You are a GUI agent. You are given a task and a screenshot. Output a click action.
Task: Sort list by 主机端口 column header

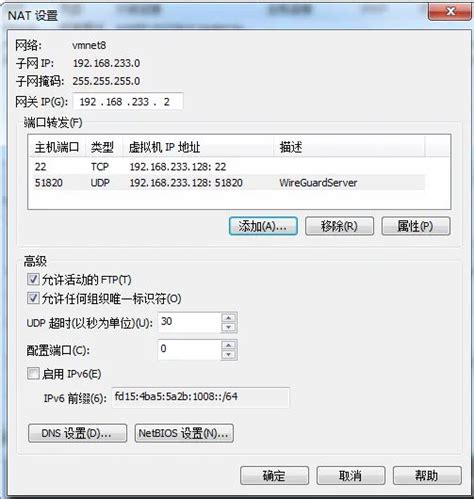click(57, 147)
